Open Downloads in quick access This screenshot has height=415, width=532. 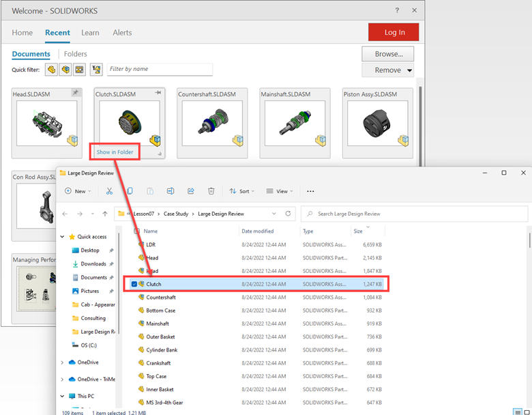click(x=93, y=264)
